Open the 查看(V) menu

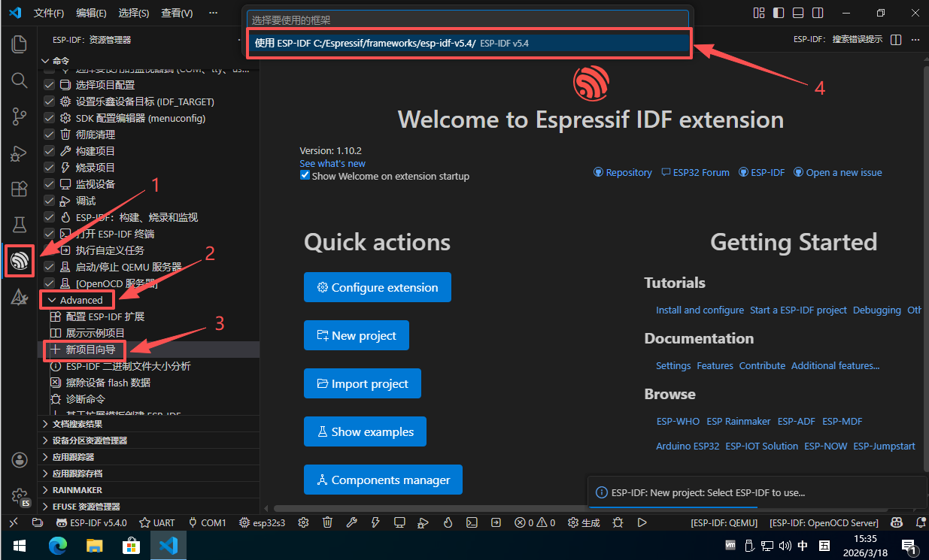pyautogui.click(x=177, y=13)
